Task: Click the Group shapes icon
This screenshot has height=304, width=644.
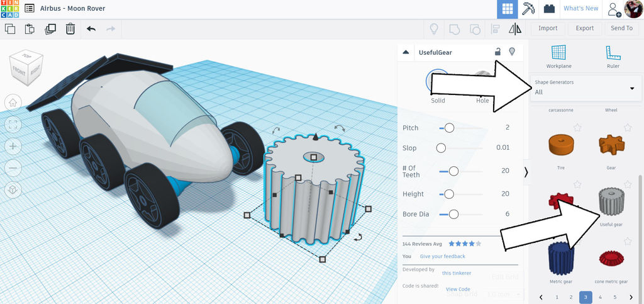Action: pyautogui.click(x=454, y=29)
